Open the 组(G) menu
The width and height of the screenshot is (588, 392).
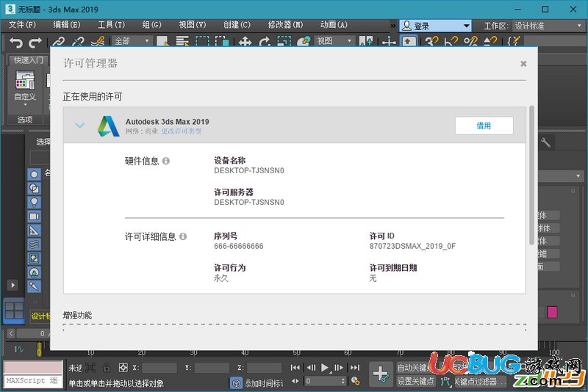click(x=152, y=25)
